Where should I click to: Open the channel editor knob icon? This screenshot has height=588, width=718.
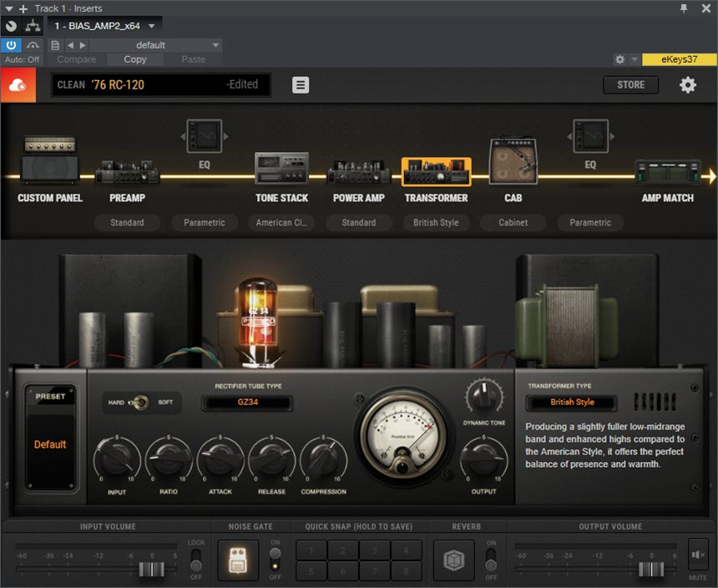[11, 26]
